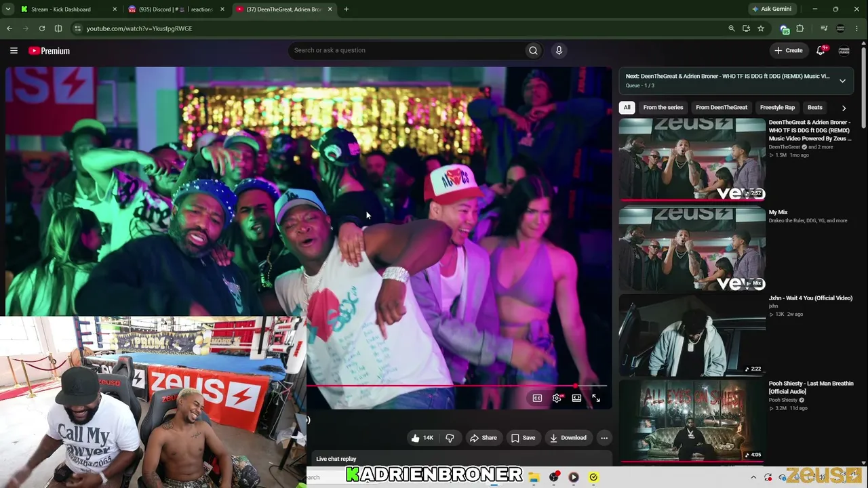Open Chrome extensions puzzle icon
Viewport: 868px width, 488px height.
pos(800,28)
